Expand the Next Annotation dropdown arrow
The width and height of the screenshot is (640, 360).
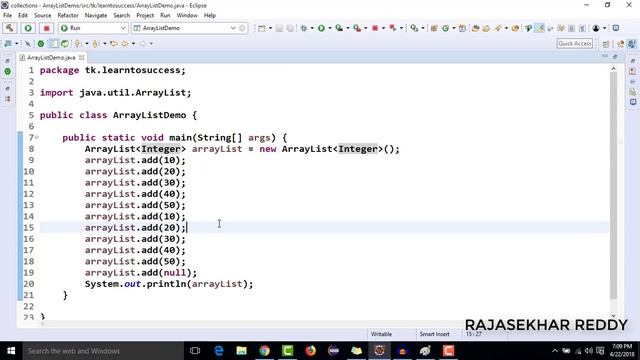tap(87, 44)
